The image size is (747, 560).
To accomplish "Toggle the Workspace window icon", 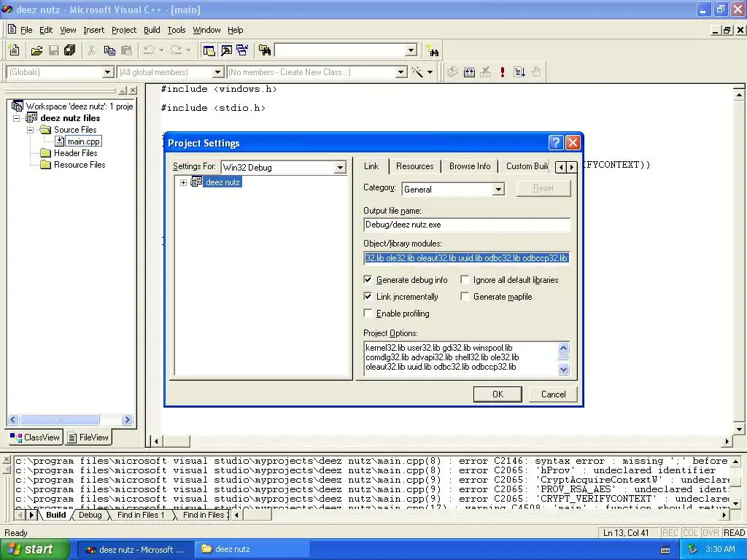I will 209,50.
